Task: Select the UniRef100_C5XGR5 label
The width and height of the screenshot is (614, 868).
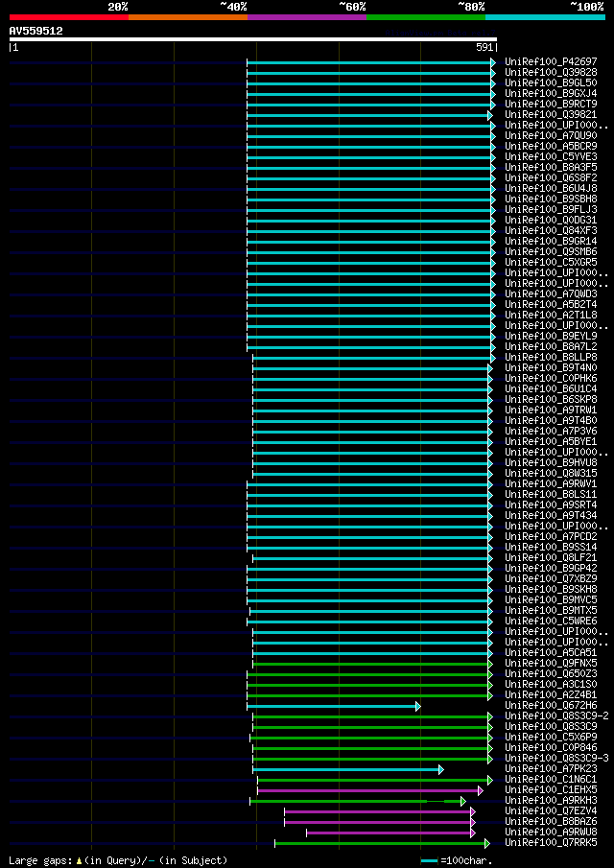Action: (551, 262)
